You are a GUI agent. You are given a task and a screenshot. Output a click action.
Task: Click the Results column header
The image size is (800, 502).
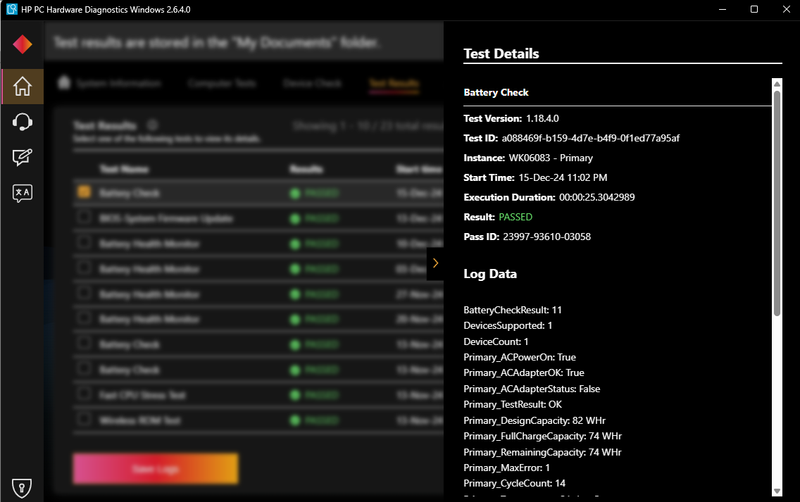(306, 169)
